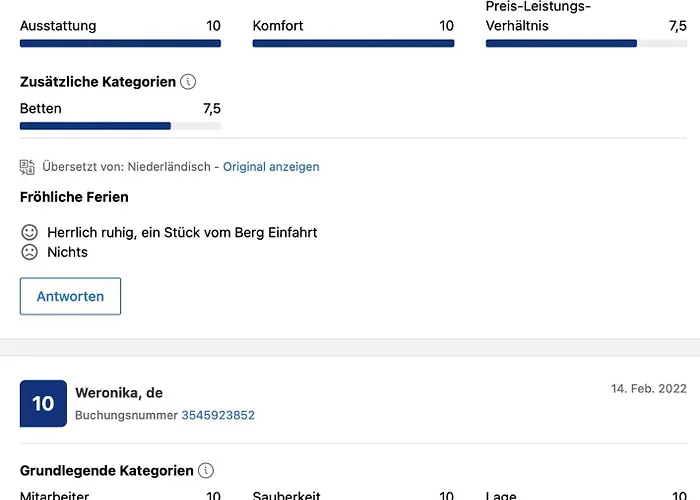Click info icon beside Zusätzliche Kategorien
700x500 pixels.
pos(189,82)
